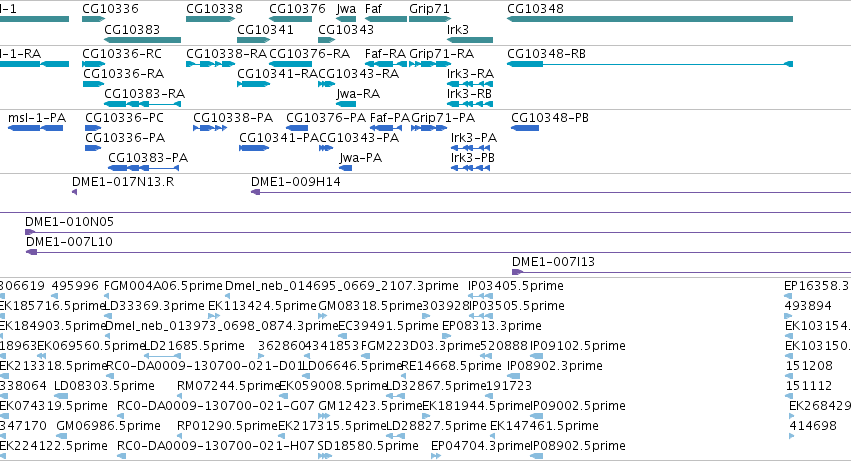Open the CG10338-RA transcript
The image size is (851, 461).
pos(211,64)
